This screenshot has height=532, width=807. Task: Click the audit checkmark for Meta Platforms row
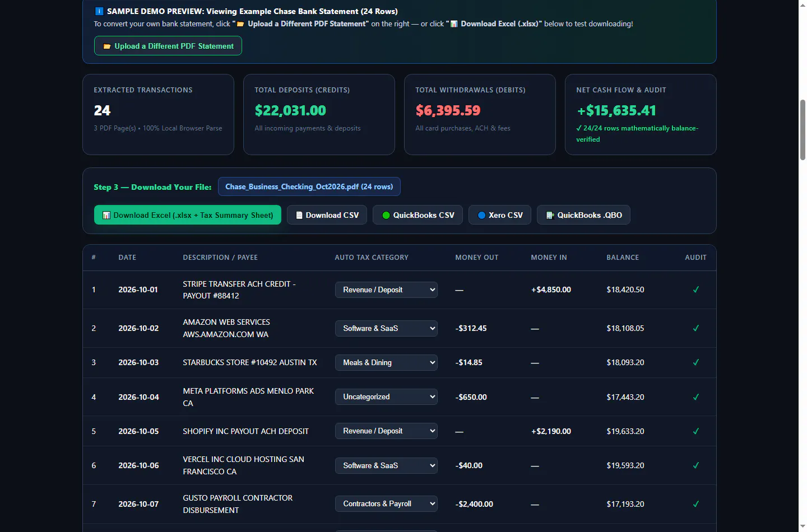696,397
